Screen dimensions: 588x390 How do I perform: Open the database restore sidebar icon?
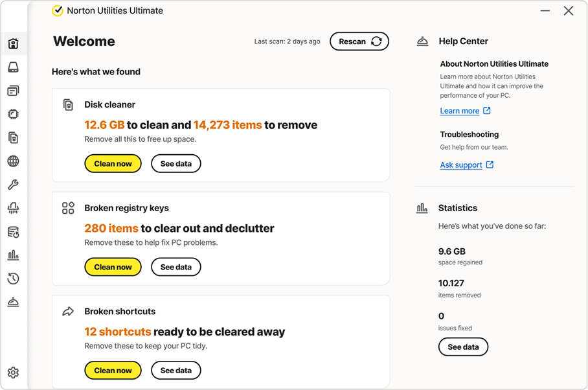coord(13,232)
